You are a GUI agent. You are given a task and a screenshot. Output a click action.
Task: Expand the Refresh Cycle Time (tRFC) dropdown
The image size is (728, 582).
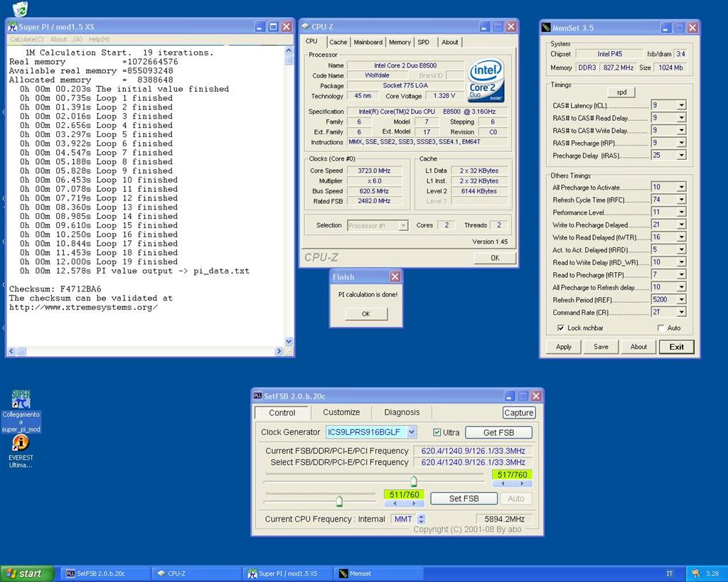pos(681,200)
